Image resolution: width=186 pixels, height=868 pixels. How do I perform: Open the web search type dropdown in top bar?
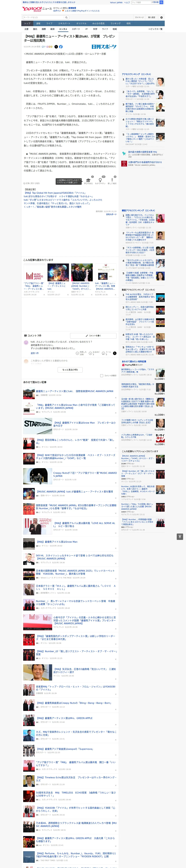coord(155,2)
